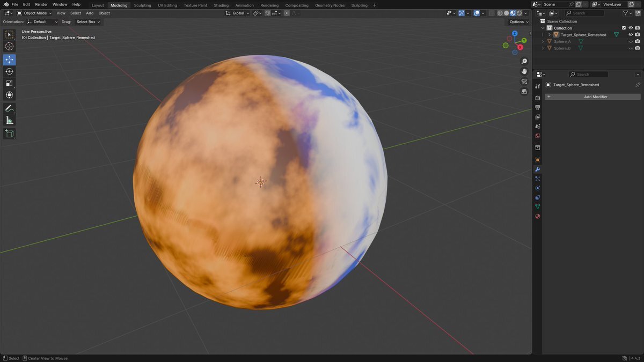Viewport: 644px width, 362px height.
Task: Open the Material properties tab
Action: pyautogui.click(x=538, y=216)
